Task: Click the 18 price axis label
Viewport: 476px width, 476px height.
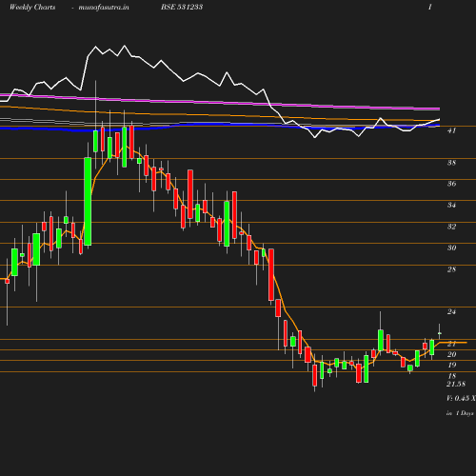Action: 451,376
